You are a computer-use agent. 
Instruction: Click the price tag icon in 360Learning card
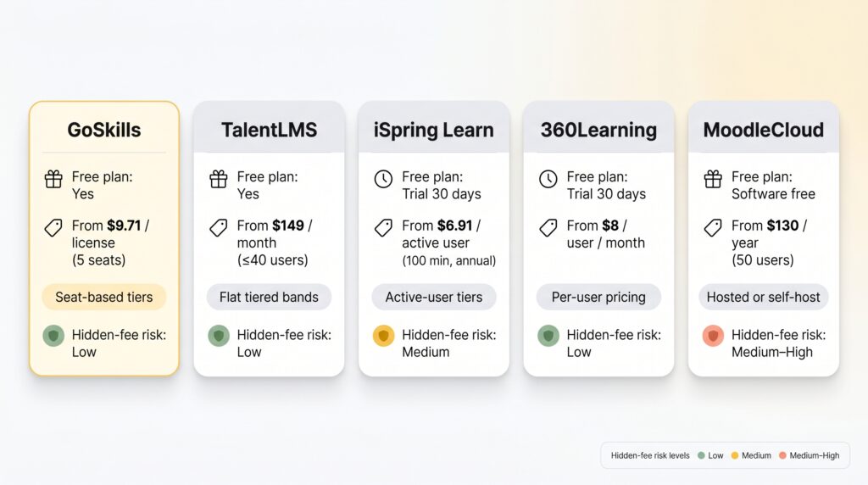(548, 227)
